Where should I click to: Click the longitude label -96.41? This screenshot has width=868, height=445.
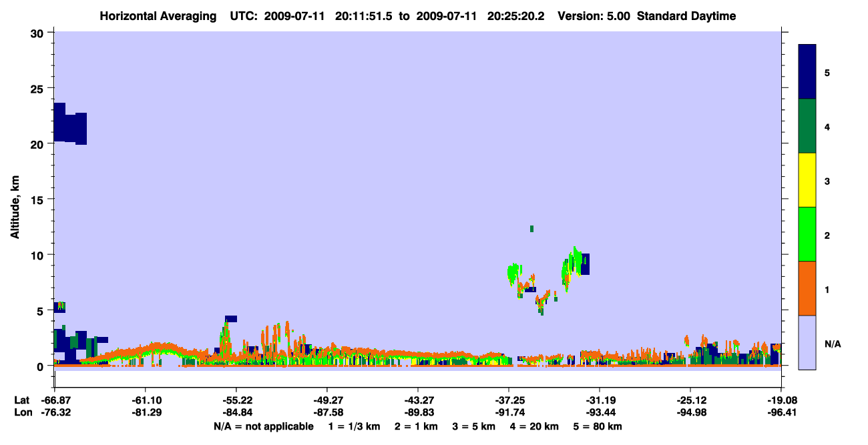781,413
